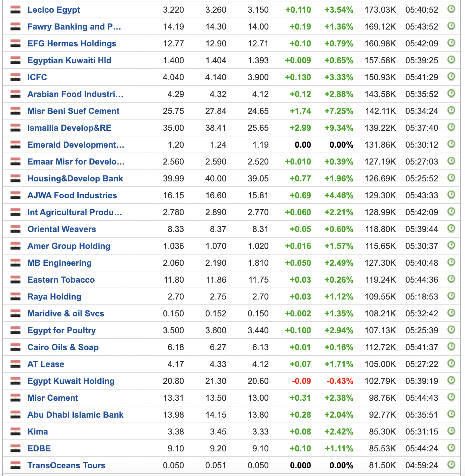Click the Egypt flag icon beside EDBE

[x=15, y=448]
